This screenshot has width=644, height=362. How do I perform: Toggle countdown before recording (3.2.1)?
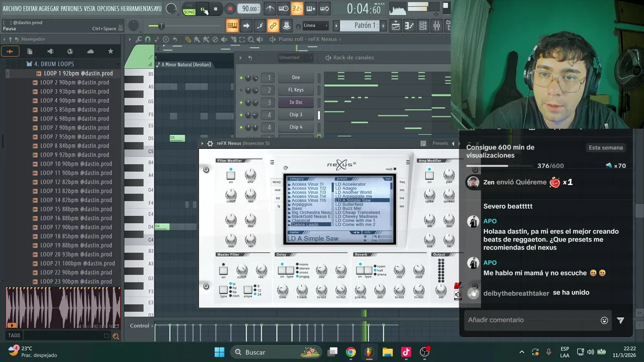tap(297, 9)
